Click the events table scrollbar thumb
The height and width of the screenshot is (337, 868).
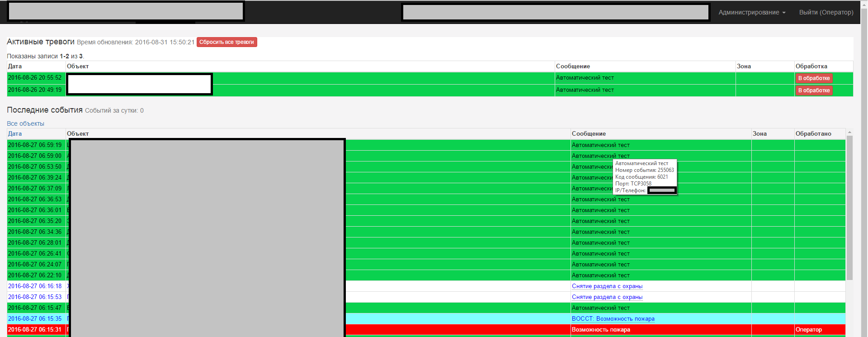click(x=849, y=208)
